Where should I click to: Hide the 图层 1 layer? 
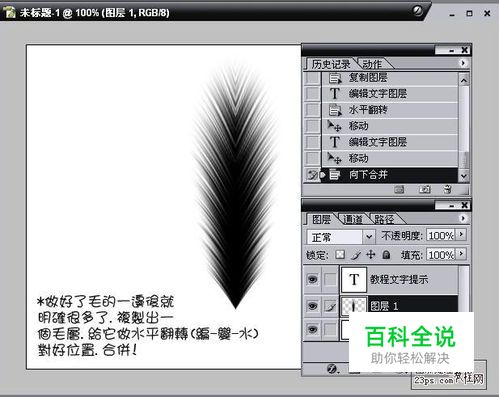click(x=312, y=306)
